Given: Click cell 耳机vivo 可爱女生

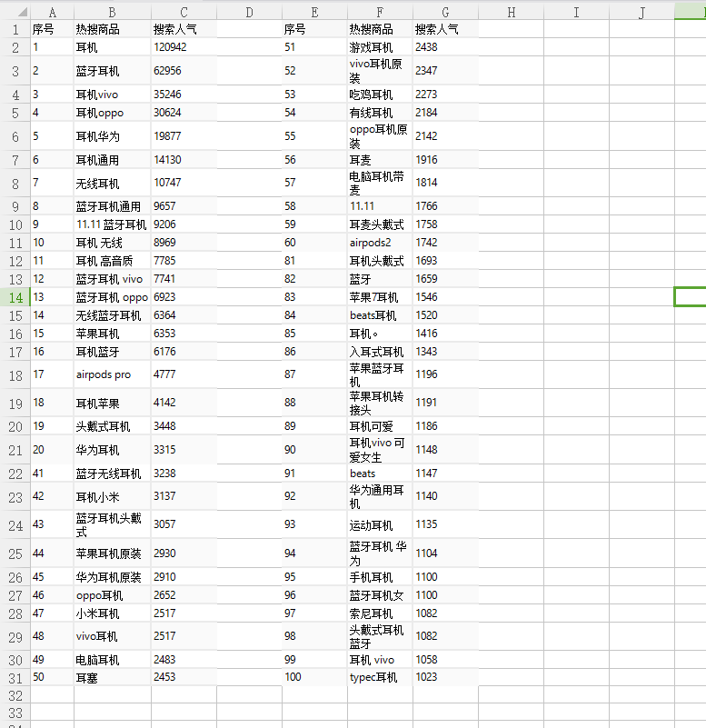Looking at the screenshot, I should [x=380, y=450].
